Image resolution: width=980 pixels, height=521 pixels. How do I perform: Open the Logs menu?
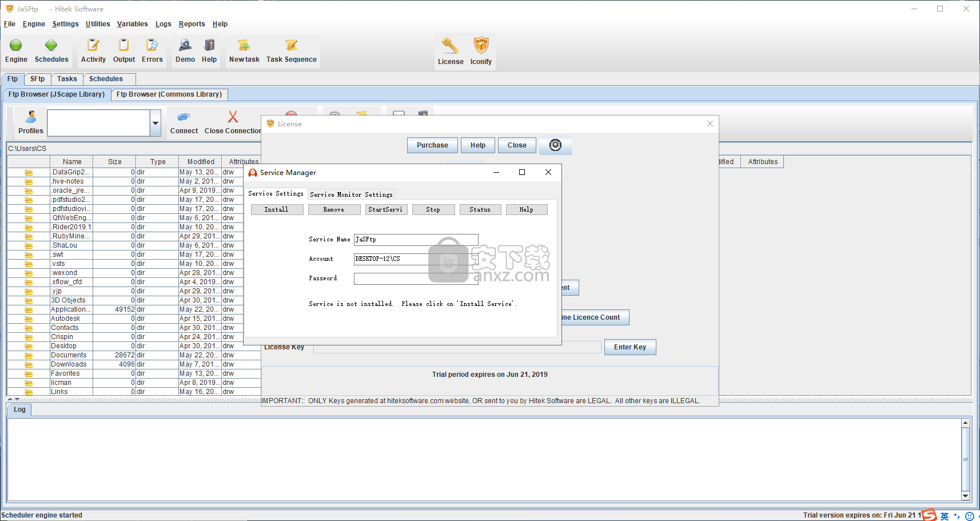tap(163, 24)
